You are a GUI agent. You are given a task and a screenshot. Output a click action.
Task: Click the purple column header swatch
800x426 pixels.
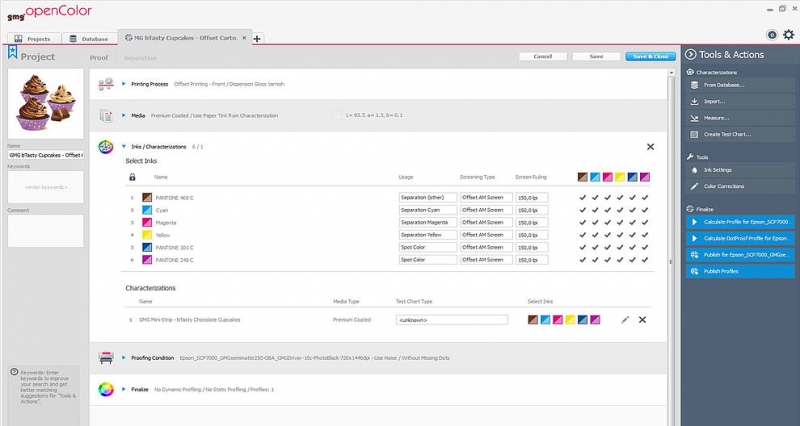point(645,177)
